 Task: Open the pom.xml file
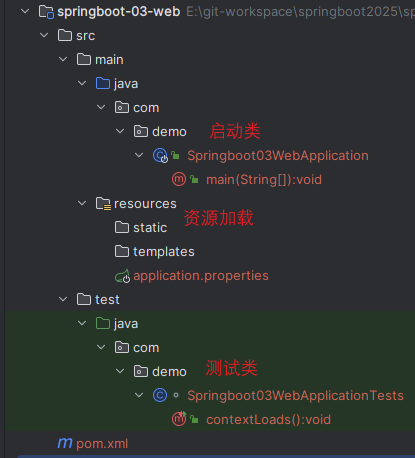pyautogui.click(x=102, y=444)
